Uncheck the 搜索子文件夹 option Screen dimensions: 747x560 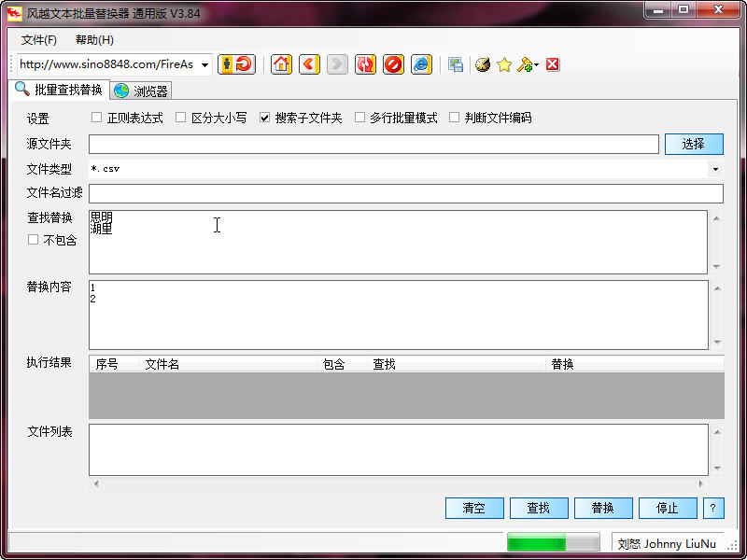click(265, 118)
